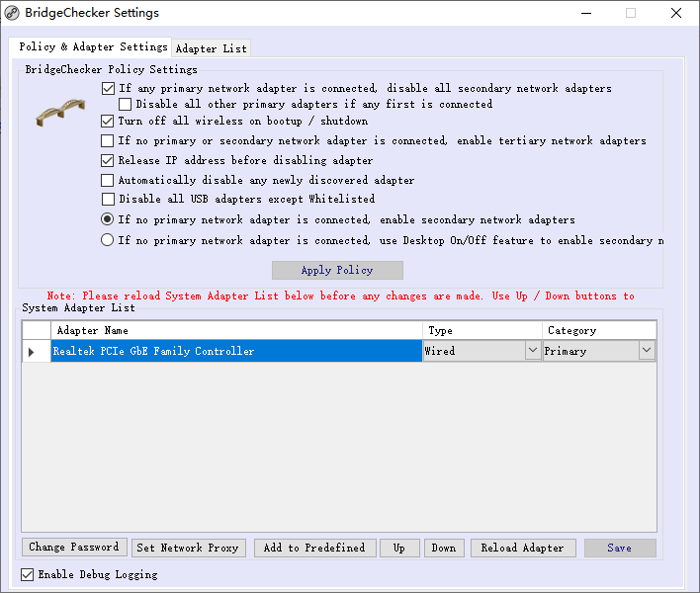Minimize the BridgeChecker Settings window
700x593 pixels.
click(586, 14)
